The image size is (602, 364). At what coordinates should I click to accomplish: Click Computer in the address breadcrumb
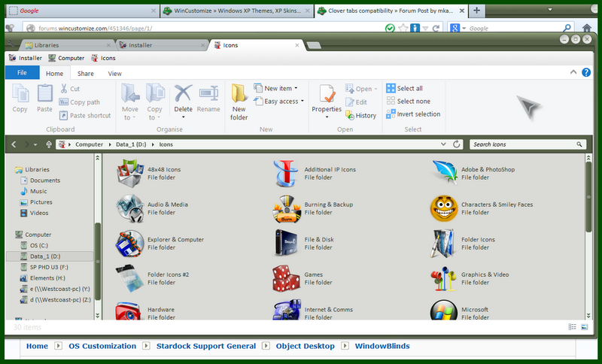89,144
